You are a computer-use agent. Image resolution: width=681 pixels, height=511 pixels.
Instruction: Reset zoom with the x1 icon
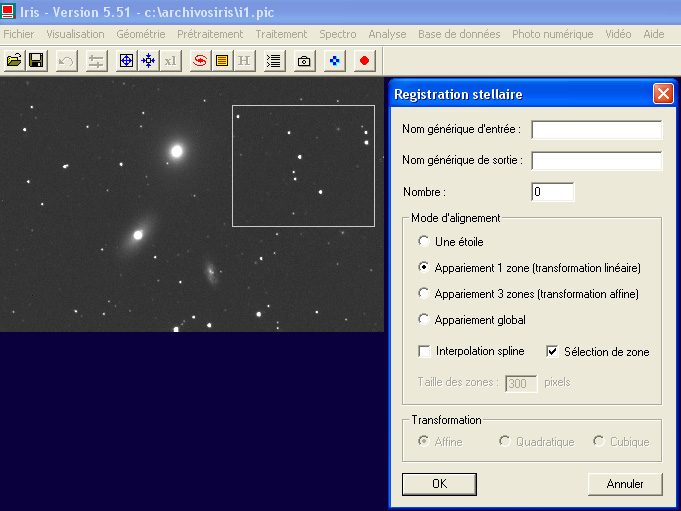coord(171,61)
